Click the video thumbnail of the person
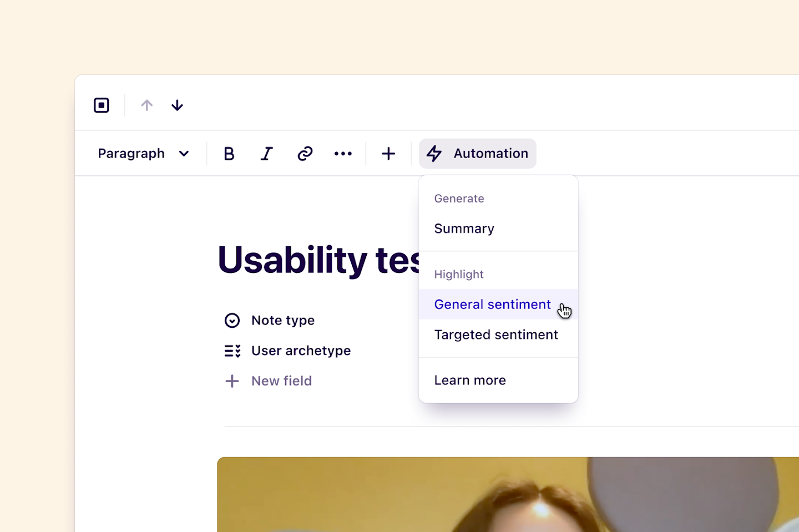 508,494
